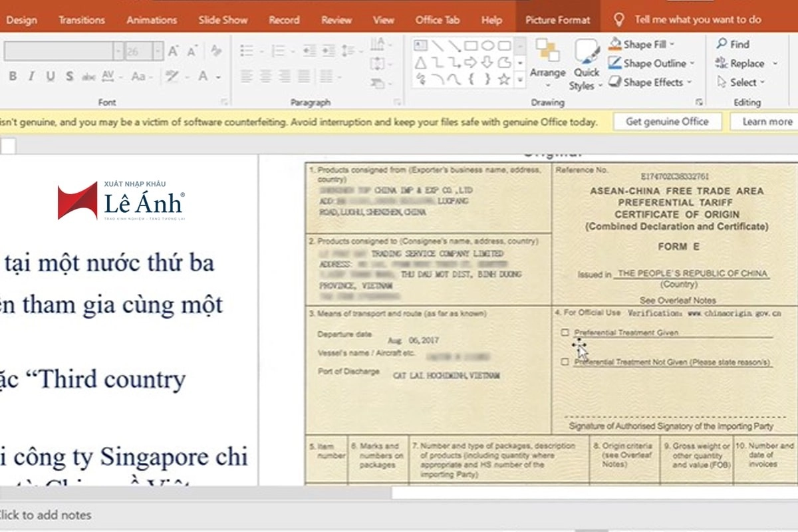Click the Clear All Formatting icon
This screenshot has height=532, width=798.
pos(215,51)
